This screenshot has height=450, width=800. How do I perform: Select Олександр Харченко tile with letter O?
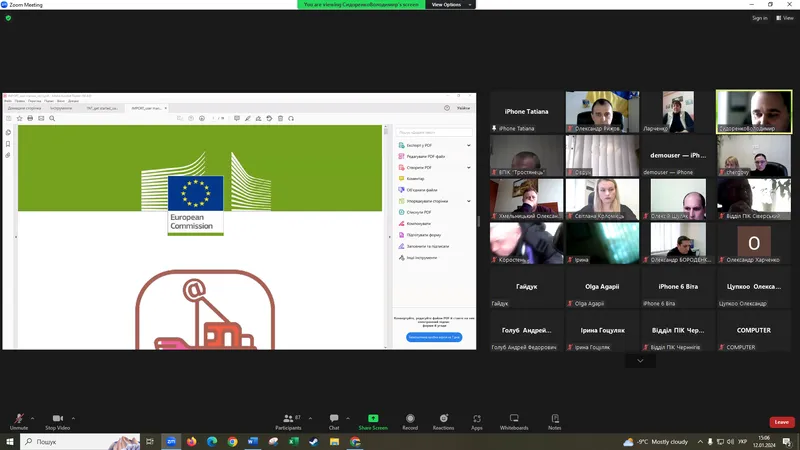coord(754,243)
